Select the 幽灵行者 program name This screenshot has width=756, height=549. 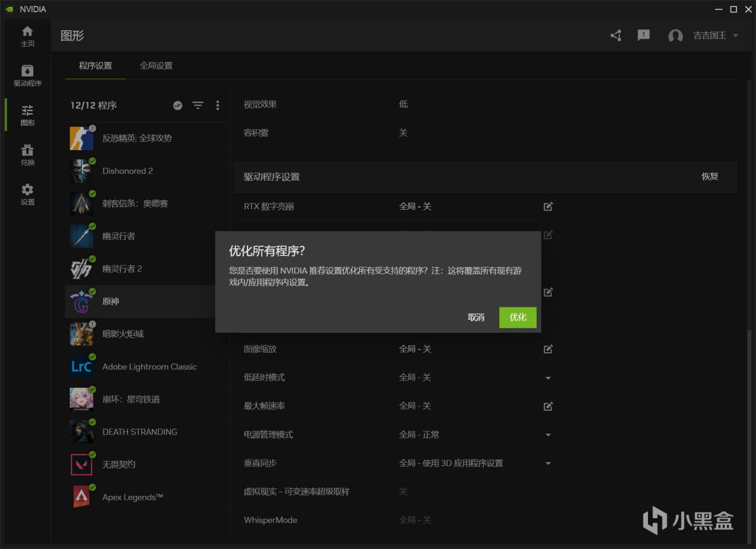[x=119, y=236]
